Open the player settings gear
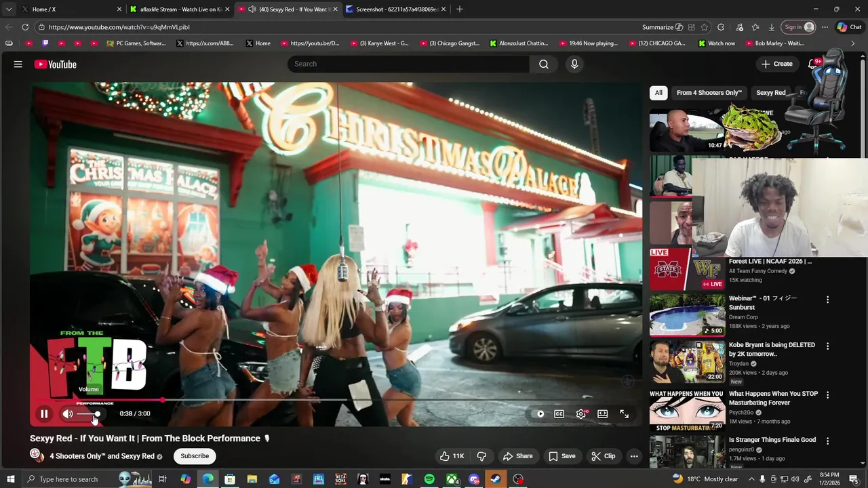Screen dimensions: 868x488 (x=581, y=413)
